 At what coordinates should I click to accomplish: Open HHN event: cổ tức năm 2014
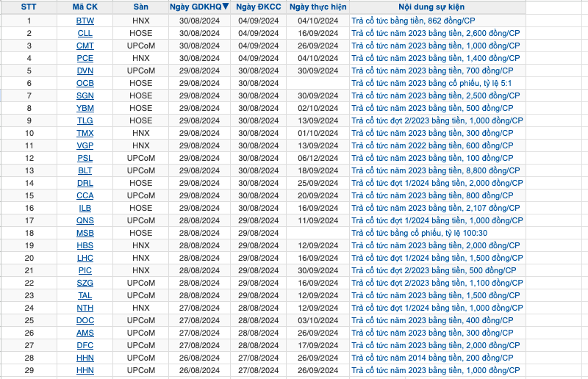click(x=432, y=358)
